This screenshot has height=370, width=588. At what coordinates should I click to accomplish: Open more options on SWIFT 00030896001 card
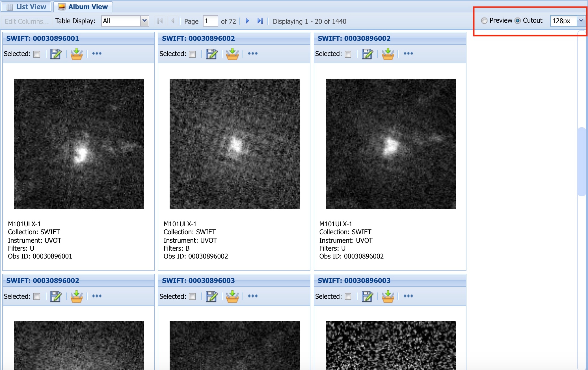point(97,53)
